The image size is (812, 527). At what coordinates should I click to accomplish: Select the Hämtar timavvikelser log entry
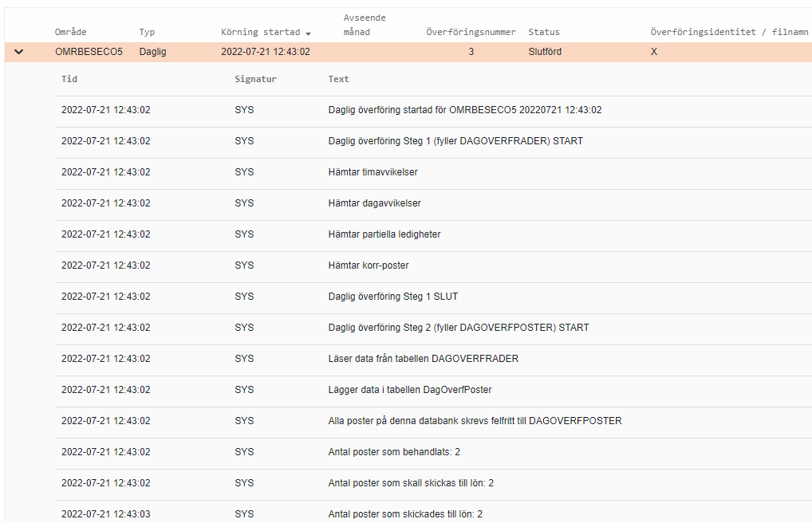372,172
